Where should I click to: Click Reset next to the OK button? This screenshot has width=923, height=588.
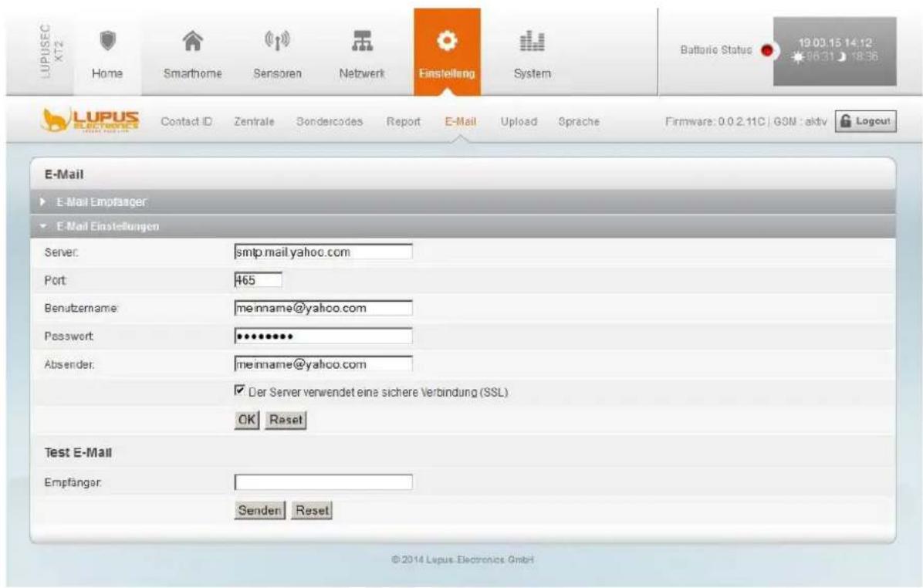(286, 421)
